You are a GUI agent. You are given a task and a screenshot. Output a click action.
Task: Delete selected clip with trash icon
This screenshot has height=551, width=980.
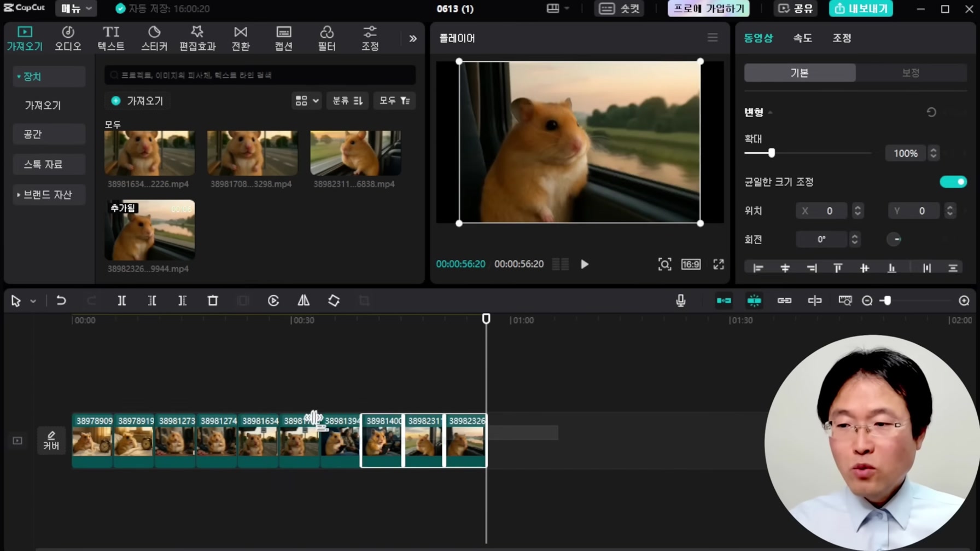(213, 300)
